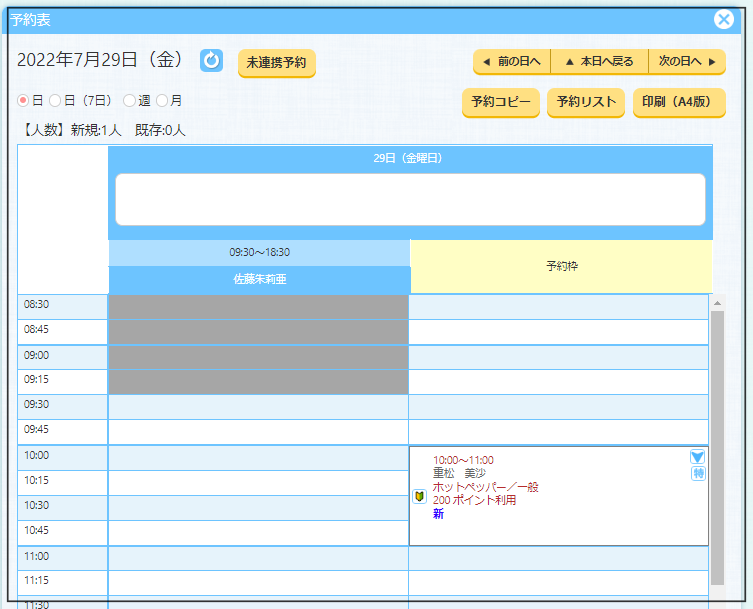Screen dimensions: 753x609
Task: Switch to the 月 view radio button
Action: click(x=162, y=101)
